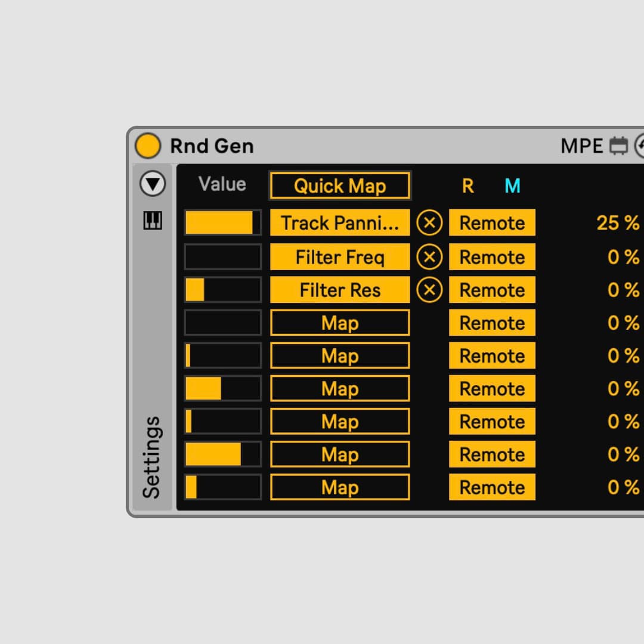
Task: Toggle the Rnd Gen device activator circle
Action: (147, 145)
